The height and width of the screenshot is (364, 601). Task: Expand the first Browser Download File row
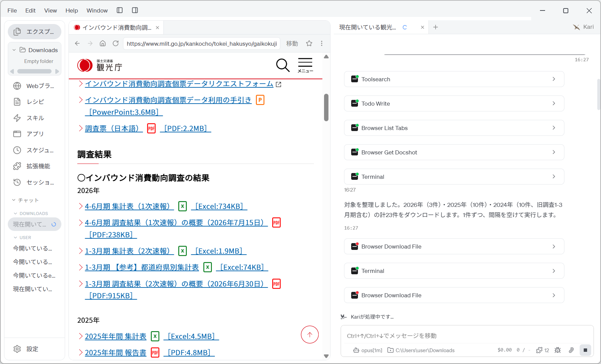pyautogui.click(x=454, y=247)
